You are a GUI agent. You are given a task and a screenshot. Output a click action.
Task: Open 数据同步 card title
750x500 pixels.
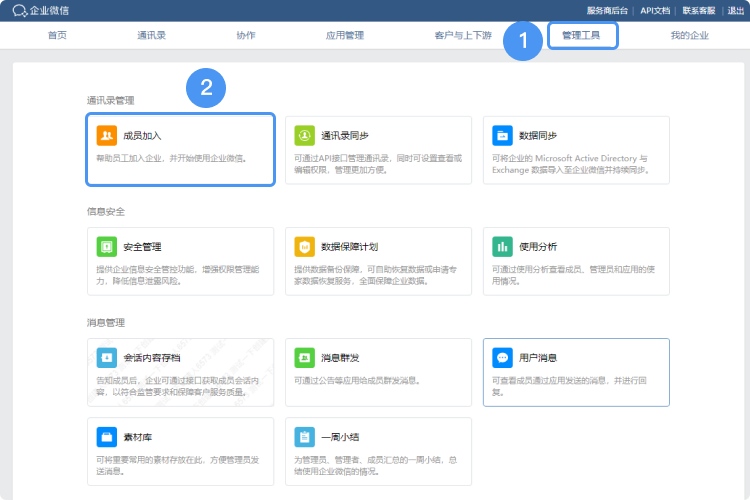(538, 136)
